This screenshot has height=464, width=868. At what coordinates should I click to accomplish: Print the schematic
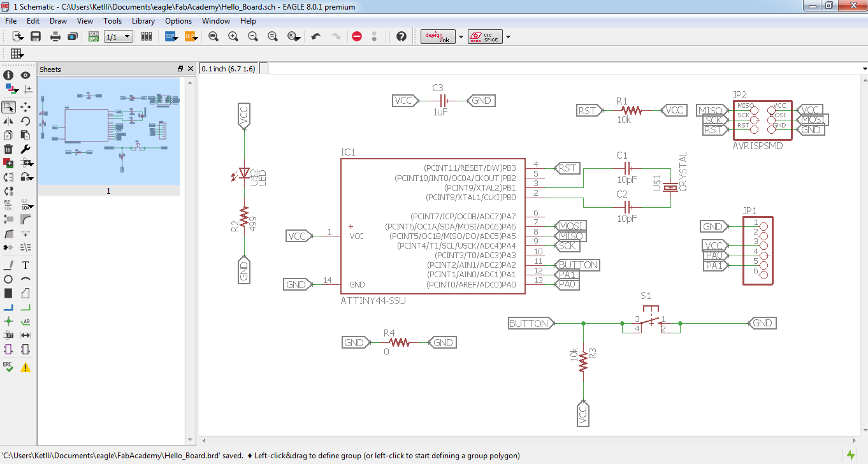(x=55, y=36)
